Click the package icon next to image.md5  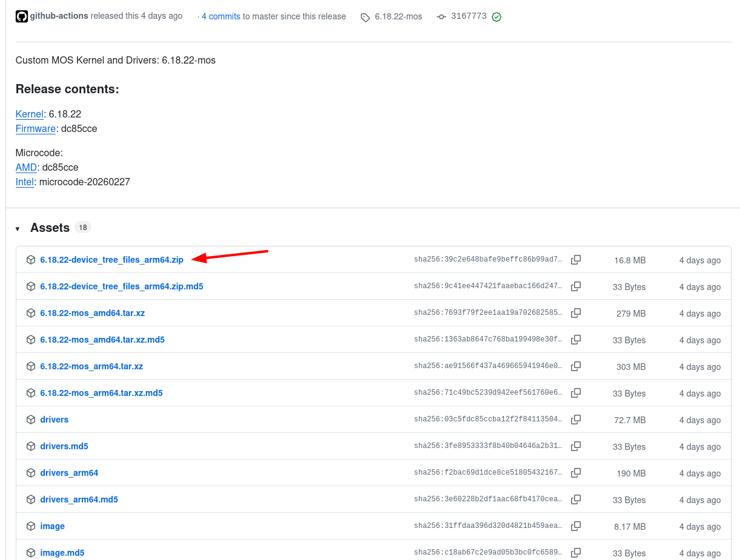click(x=31, y=553)
